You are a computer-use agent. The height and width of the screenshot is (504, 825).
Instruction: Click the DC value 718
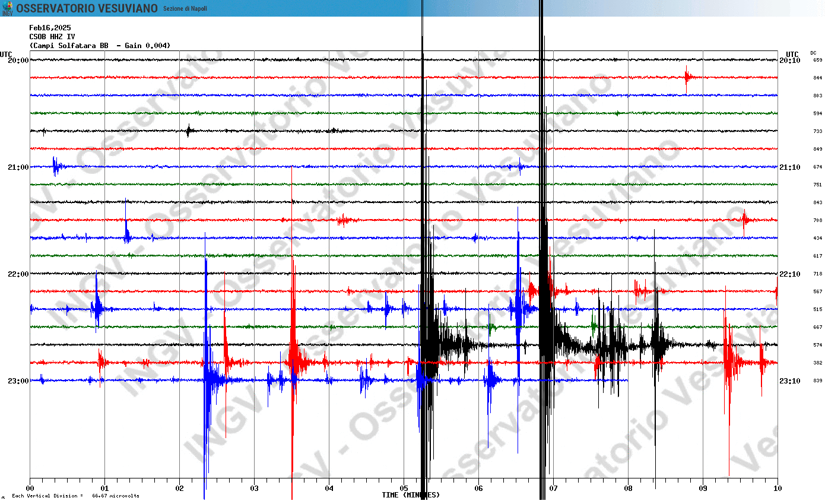coord(817,274)
